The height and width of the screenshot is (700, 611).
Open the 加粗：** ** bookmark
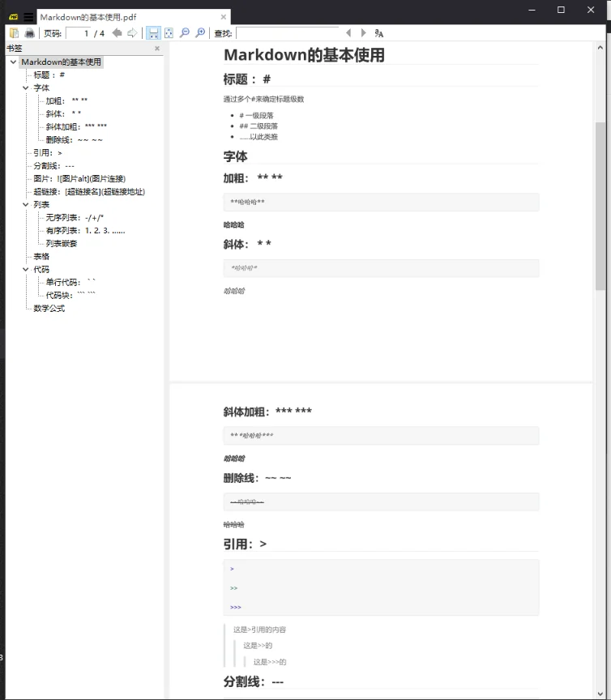pyautogui.click(x=66, y=101)
